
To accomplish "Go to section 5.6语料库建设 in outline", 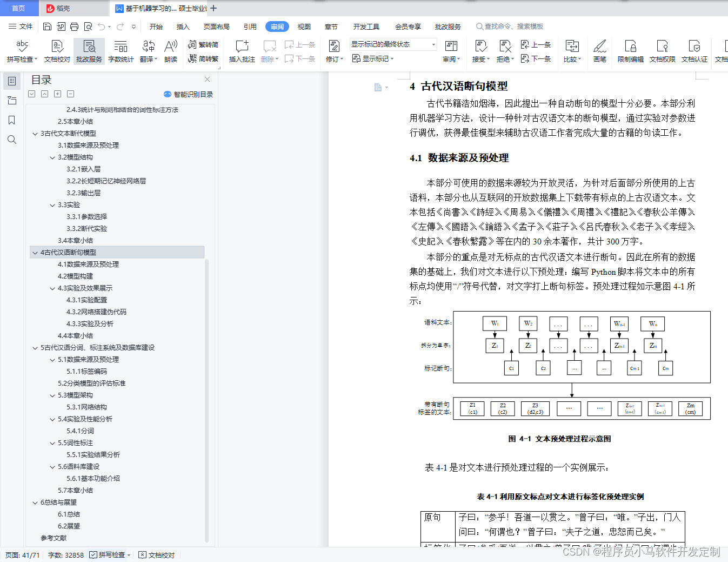I will 78,466.
